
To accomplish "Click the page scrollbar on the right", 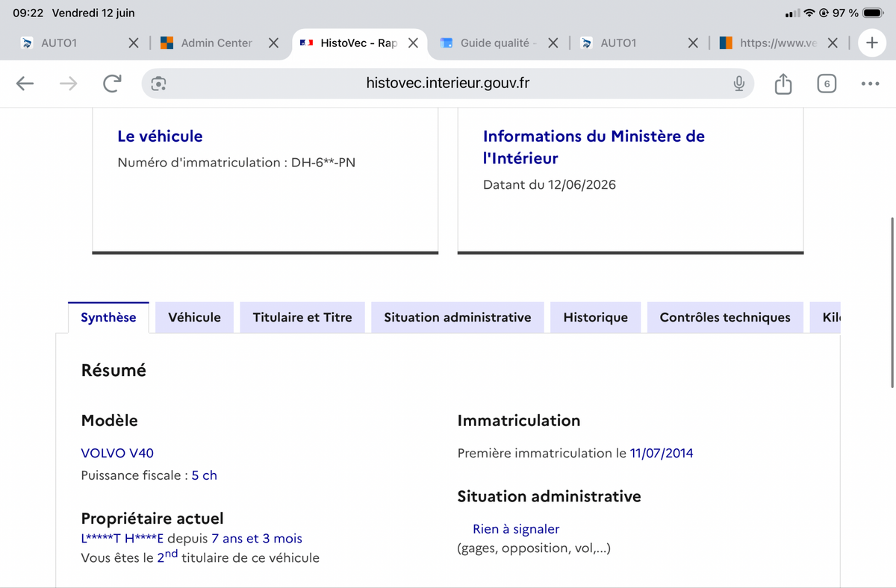I will [x=893, y=302].
